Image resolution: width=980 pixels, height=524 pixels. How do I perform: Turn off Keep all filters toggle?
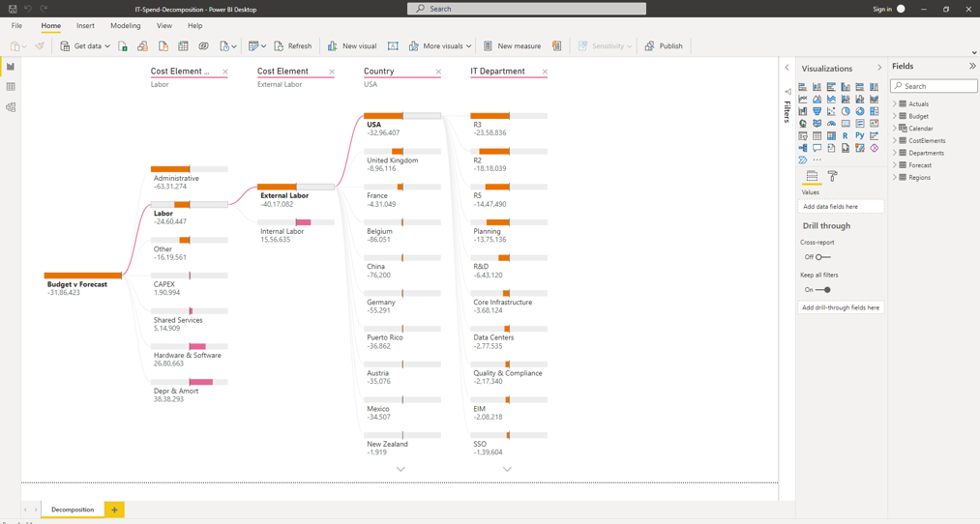click(x=823, y=290)
